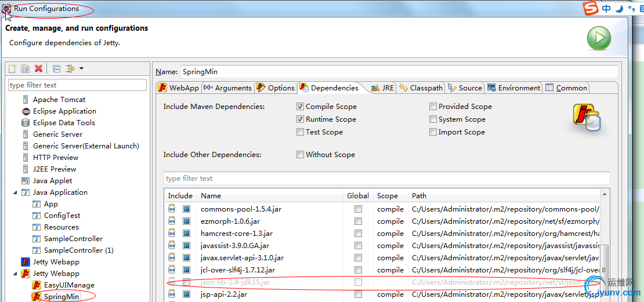Click the Scope column header
This screenshot has width=644, height=302.
tap(391, 196)
